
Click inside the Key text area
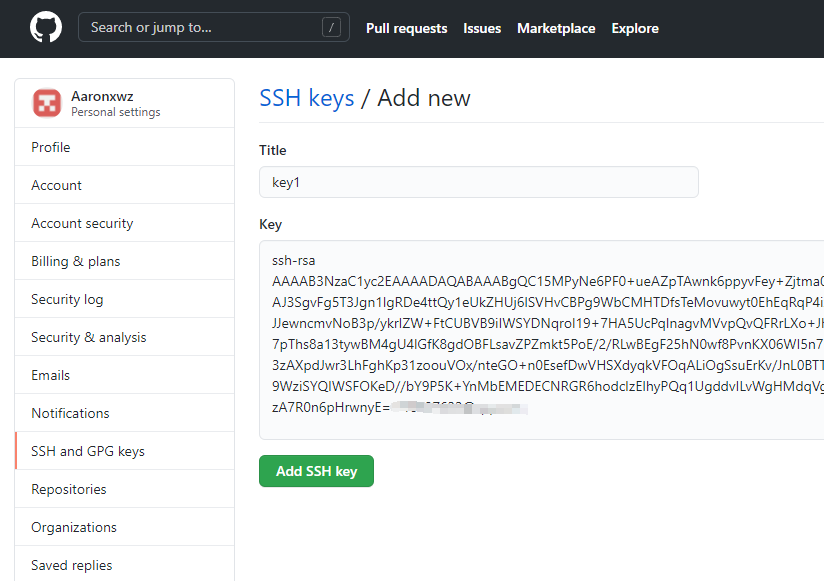[x=540, y=340]
